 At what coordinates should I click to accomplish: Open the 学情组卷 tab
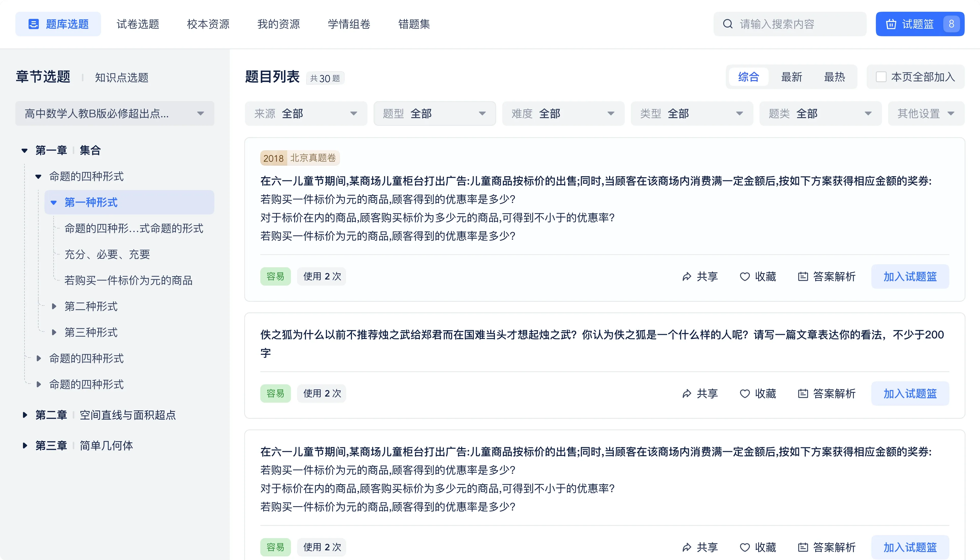pyautogui.click(x=349, y=24)
